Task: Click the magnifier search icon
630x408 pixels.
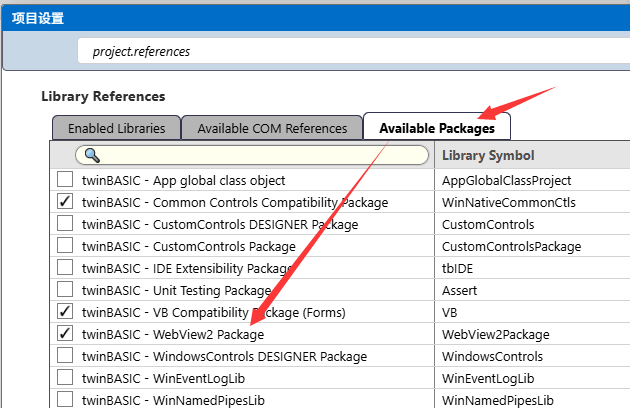Action: pos(92,155)
